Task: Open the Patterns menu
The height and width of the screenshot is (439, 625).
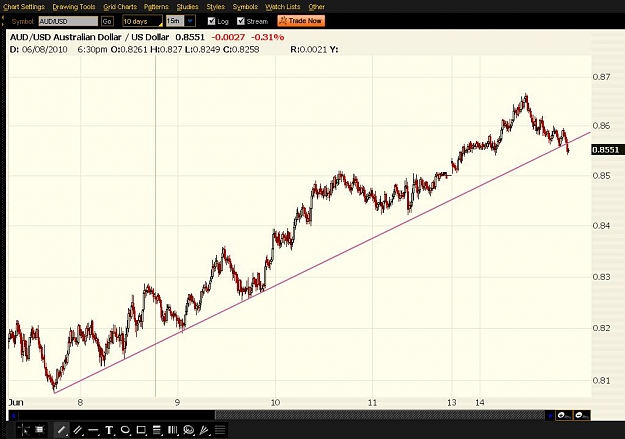Action: [x=156, y=7]
